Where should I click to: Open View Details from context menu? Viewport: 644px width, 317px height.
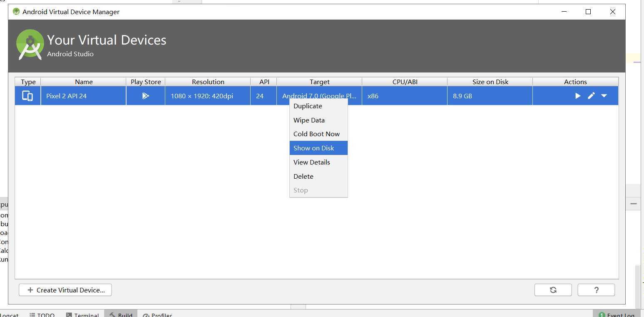click(318, 162)
